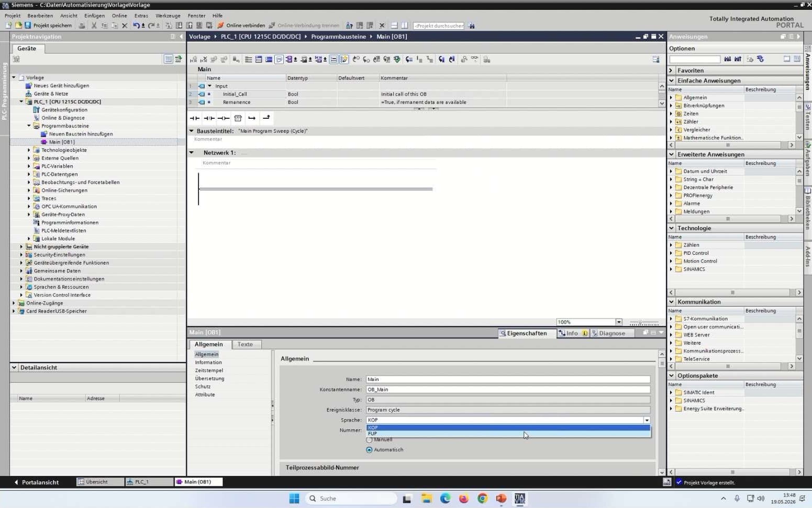Select the Automatisch radio button

(x=370, y=450)
